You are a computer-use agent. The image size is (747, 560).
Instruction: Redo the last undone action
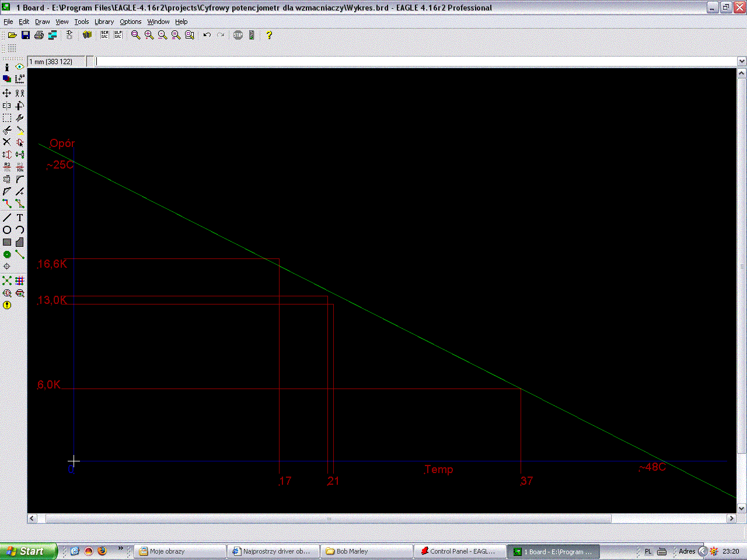[x=221, y=35]
